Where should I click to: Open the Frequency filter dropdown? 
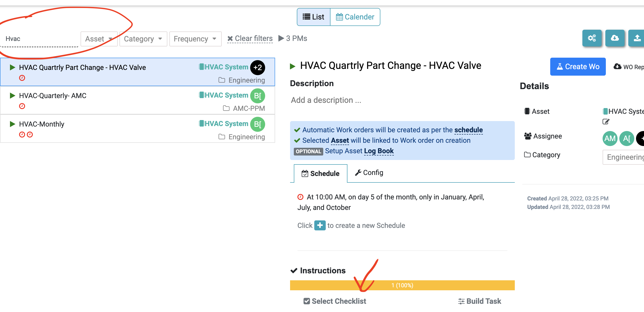pyautogui.click(x=195, y=38)
